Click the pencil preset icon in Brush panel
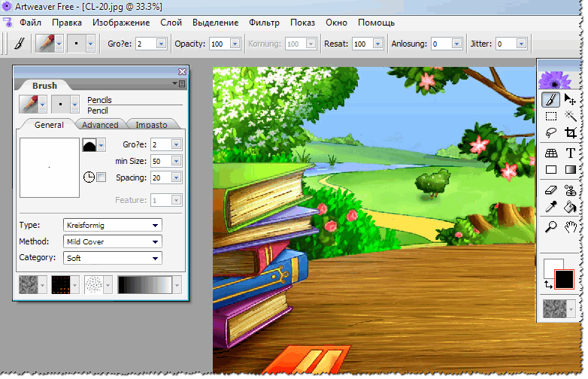The image size is (588, 379). pyautogui.click(x=29, y=105)
